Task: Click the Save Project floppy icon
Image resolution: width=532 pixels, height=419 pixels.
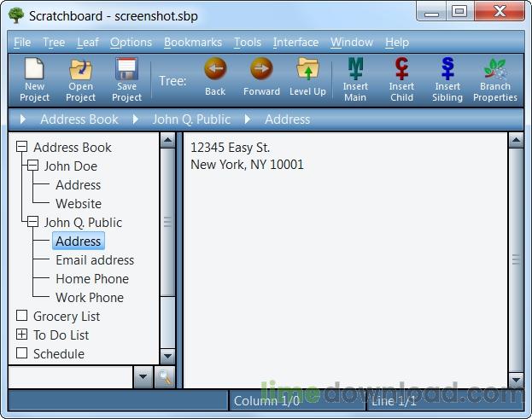Action: [126, 70]
